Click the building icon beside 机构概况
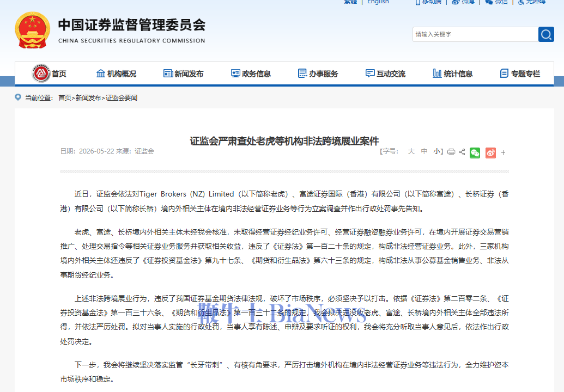Image resolution: width=564 pixels, height=392 pixels. tap(101, 73)
